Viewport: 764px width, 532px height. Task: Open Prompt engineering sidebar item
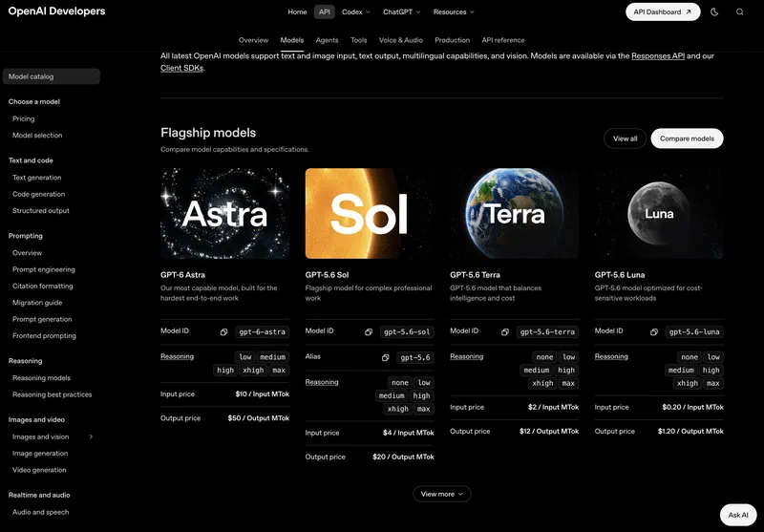44,269
